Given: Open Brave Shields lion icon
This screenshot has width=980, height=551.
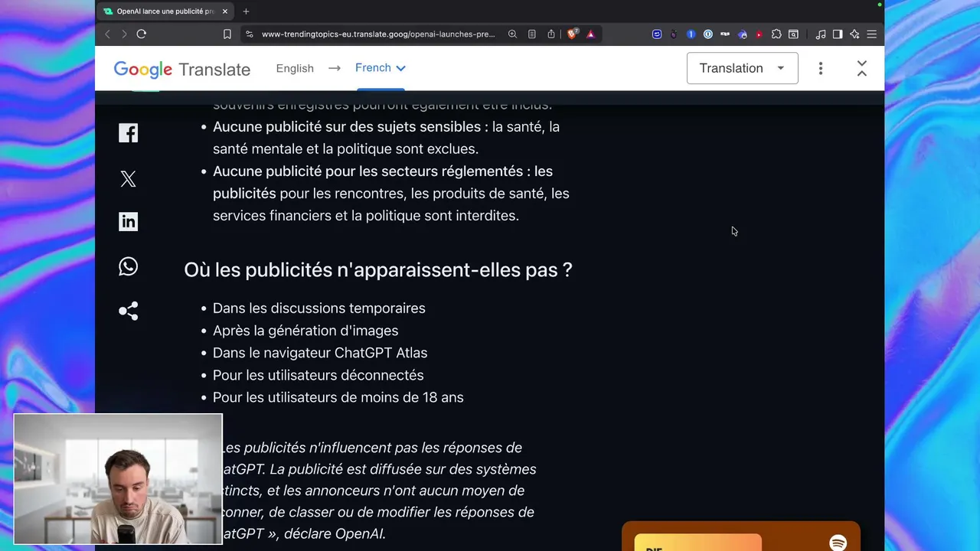Looking at the screenshot, I should coord(572,34).
